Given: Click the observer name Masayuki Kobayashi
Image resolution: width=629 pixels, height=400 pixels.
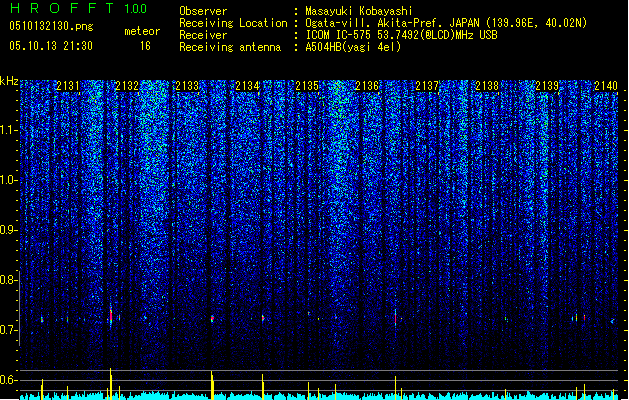Looking at the screenshot, I should pyautogui.click(x=359, y=11).
